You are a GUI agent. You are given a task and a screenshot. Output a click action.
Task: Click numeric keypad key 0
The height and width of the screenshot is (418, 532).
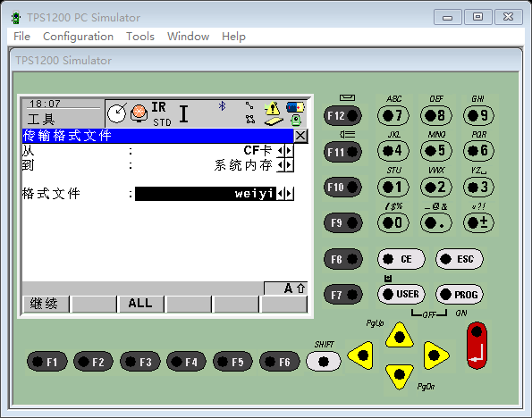[393, 222]
